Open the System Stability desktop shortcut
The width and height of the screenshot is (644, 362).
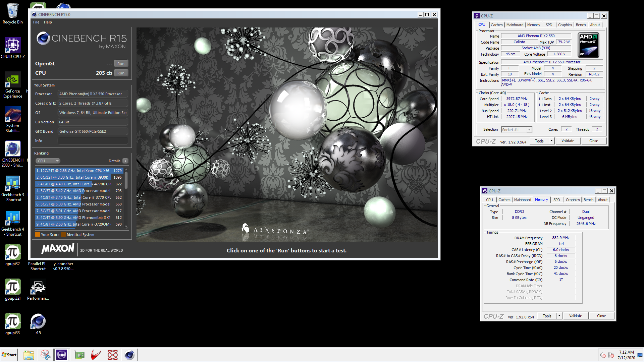coord(13,119)
